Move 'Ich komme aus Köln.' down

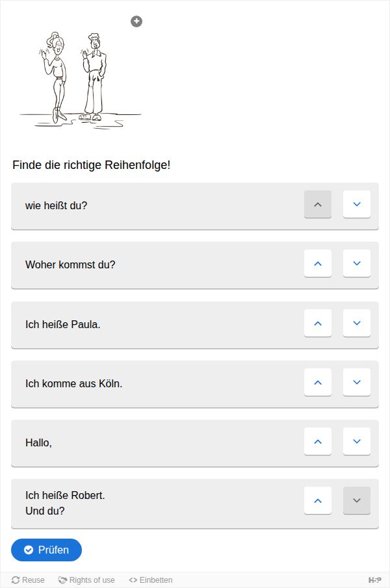357,383
